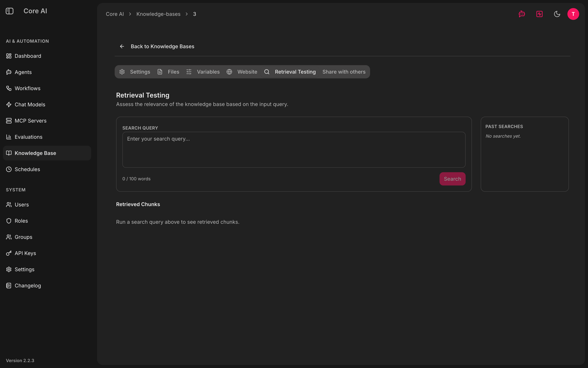
Task: Switch to the Files tab
Action: pos(168,72)
